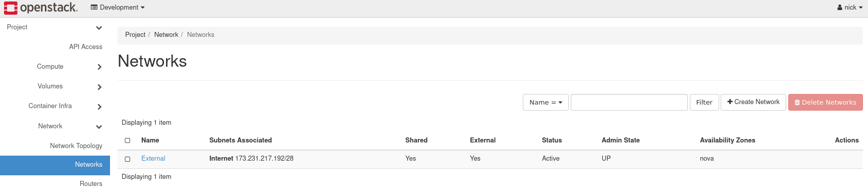Image resolution: width=868 pixels, height=194 pixels.
Task: Collapse the Project section chevron
Action: click(99, 28)
